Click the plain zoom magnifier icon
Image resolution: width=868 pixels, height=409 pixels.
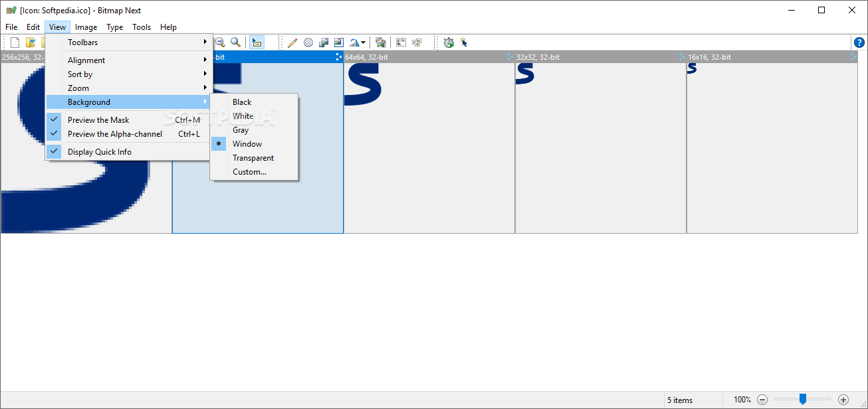[x=235, y=42]
